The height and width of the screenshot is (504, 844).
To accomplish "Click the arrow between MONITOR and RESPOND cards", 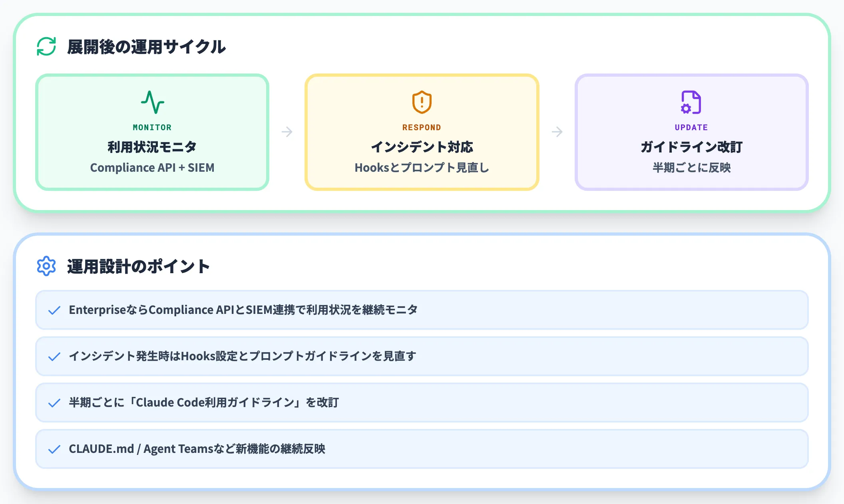I will [287, 132].
